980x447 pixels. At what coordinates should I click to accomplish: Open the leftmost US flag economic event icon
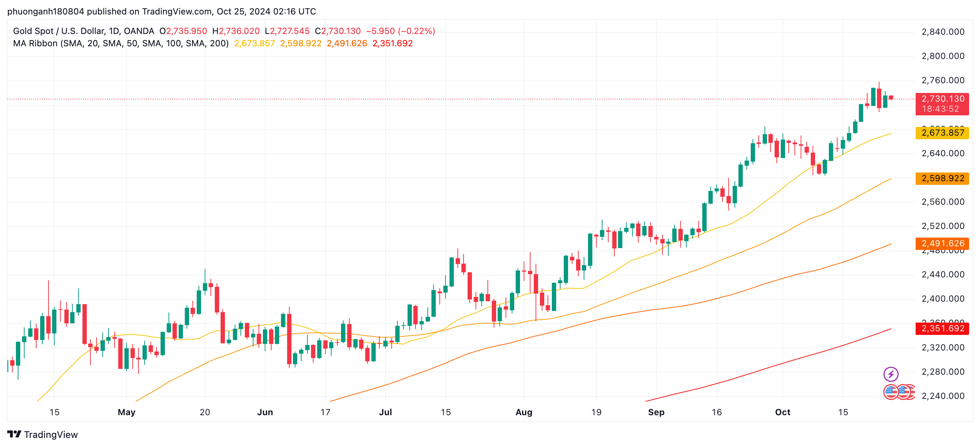coord(891,392)
